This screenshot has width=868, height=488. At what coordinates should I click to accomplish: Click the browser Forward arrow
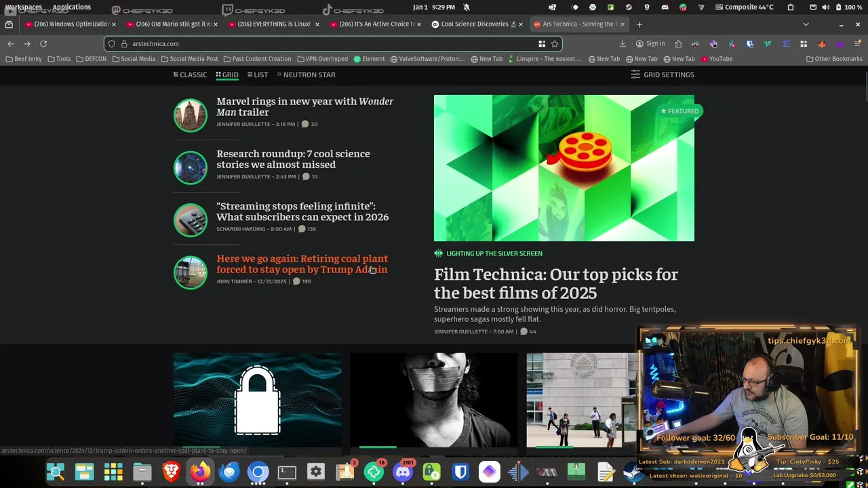(27, 43)
